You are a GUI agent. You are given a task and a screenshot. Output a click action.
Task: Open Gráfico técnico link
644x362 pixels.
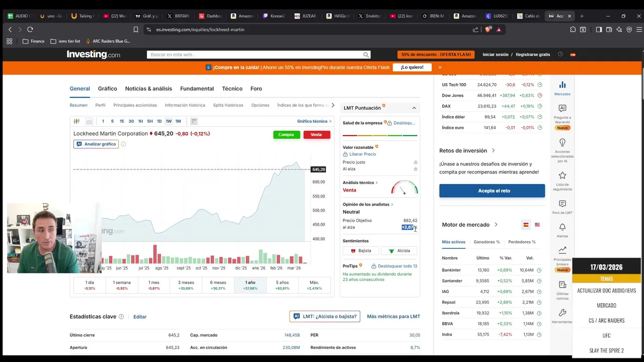click(x=314, y=121)
